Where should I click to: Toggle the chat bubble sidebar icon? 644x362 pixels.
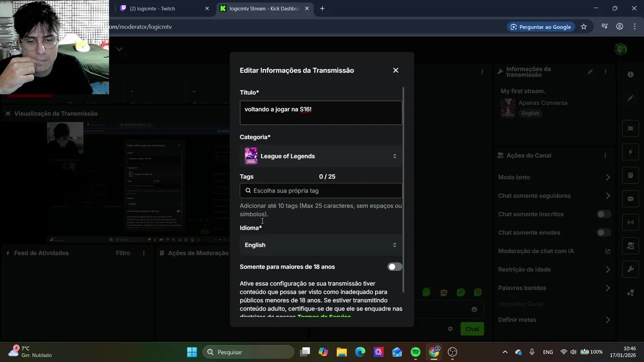[630, 199]
